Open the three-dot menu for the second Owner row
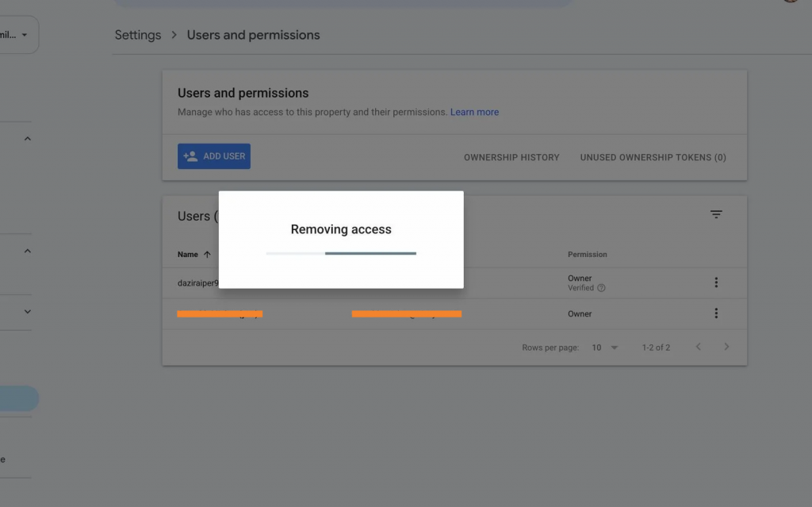The width and height of the screenshot is (812, 507). pos(716,313)
